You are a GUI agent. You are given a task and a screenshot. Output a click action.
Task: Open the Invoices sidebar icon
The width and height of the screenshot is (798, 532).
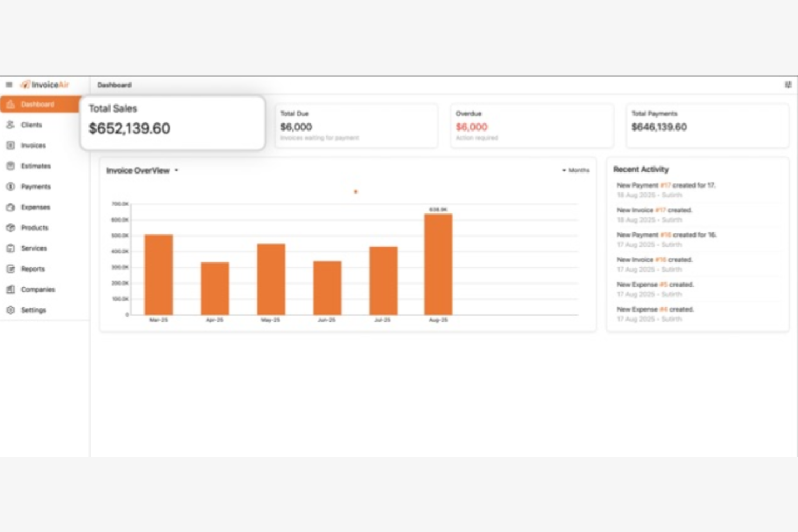(10, 146)
